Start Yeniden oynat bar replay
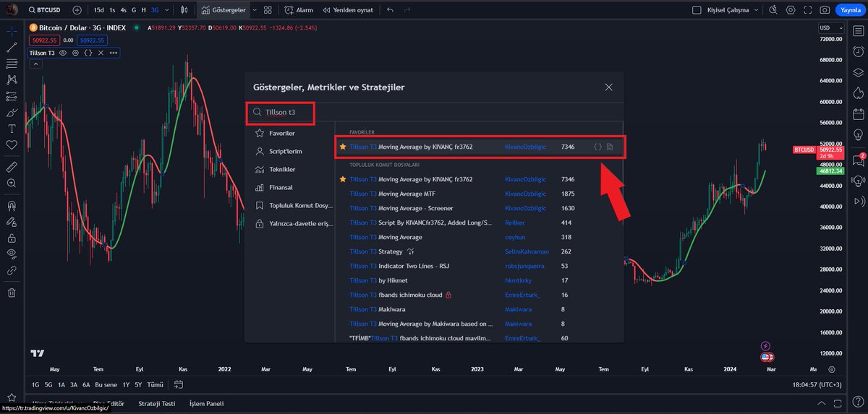 pos(347,10)
